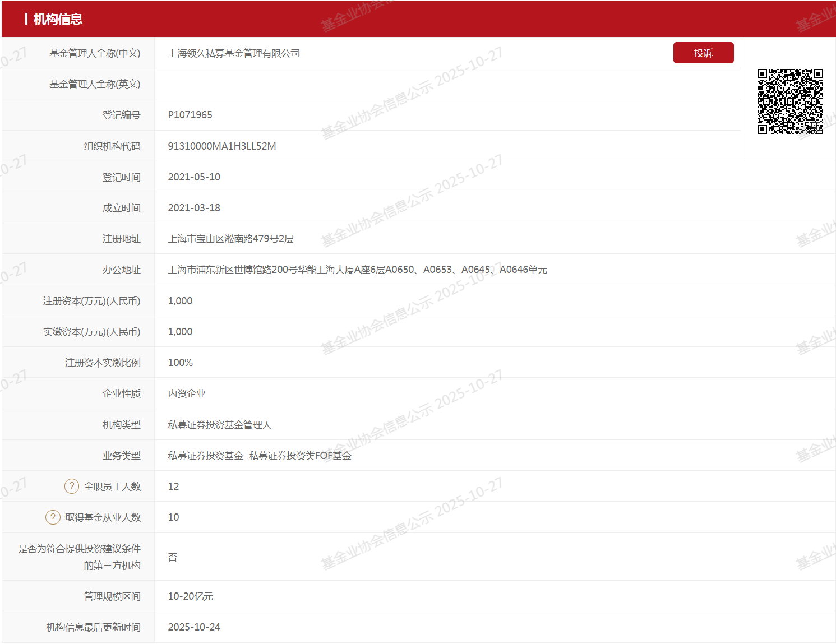The image size is (836, 644).
Task: Select 内资企业 under 企业性质
Action: pyautogui.click(x=186, y=393)
